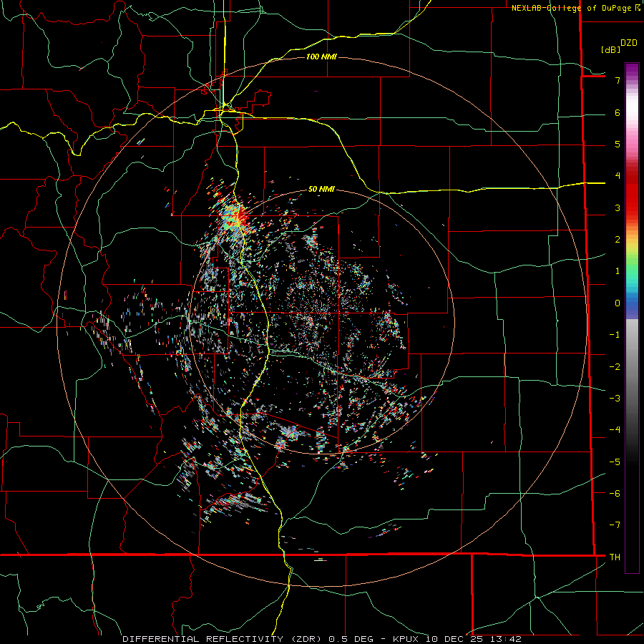644x644 pixels.
Task: Click the NEXLAB-College of DuPage credit text
Action: pyautogui.click(x=576, y=8)
